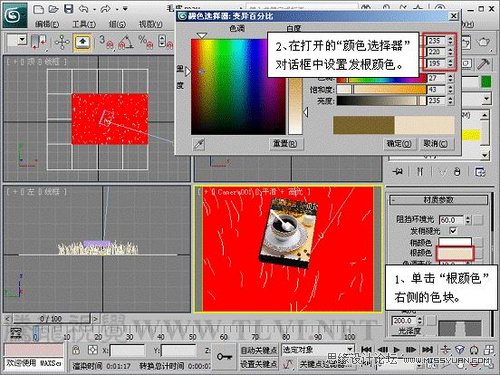Redo the last action
Image resolution: width=500 pixels, height=375 pixels.
point(106,9)
